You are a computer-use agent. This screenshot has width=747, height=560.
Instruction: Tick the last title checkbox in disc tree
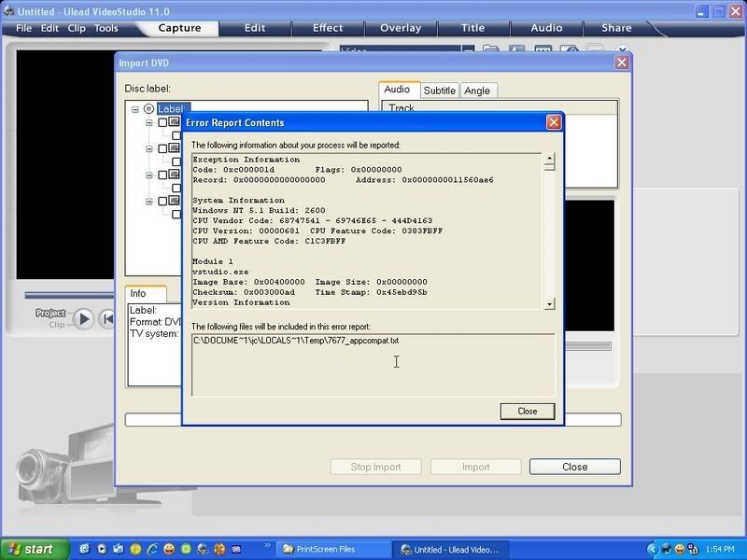tap(162, 201)
